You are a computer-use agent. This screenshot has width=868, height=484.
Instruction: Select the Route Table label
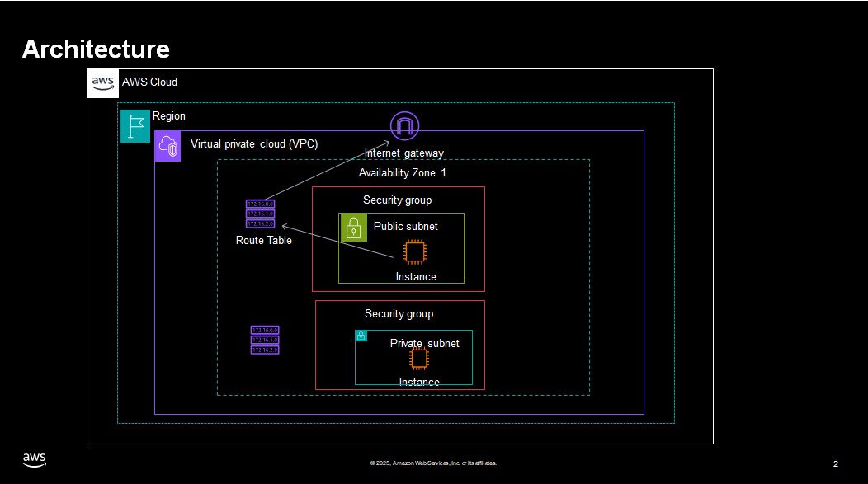pyautogui.click(x=263, y=240)
